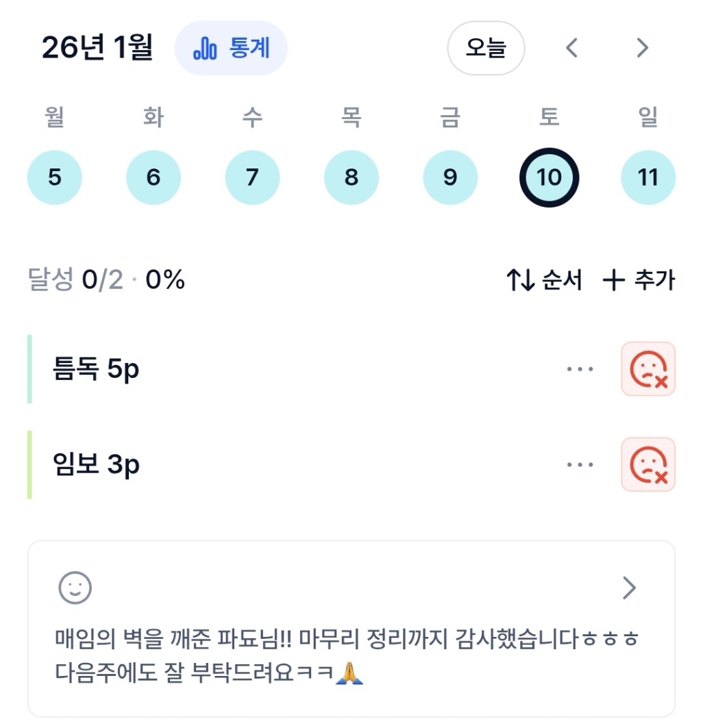The width and height of the screenshot is (703, 728).
Task: Go to the next week arrow
Action: point(642,48)
